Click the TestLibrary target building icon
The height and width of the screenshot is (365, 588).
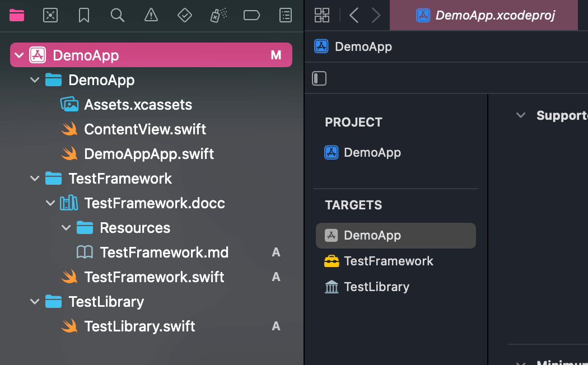click(332, 287)
